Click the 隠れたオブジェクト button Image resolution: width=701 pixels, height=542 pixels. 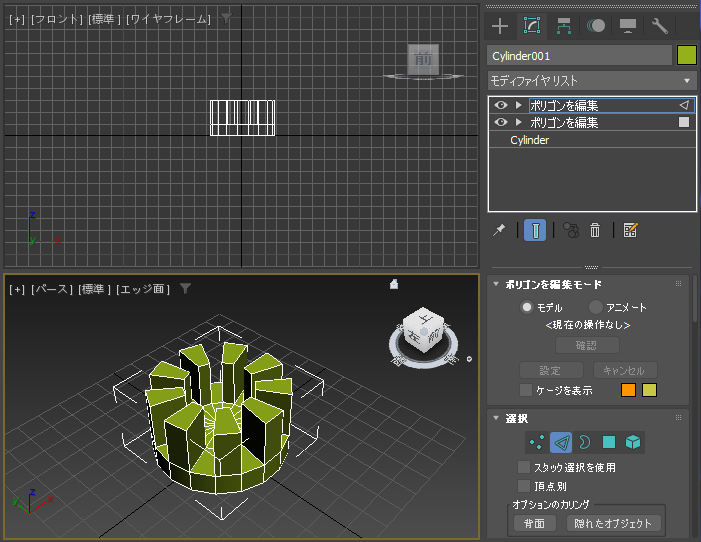coord(613,523)
